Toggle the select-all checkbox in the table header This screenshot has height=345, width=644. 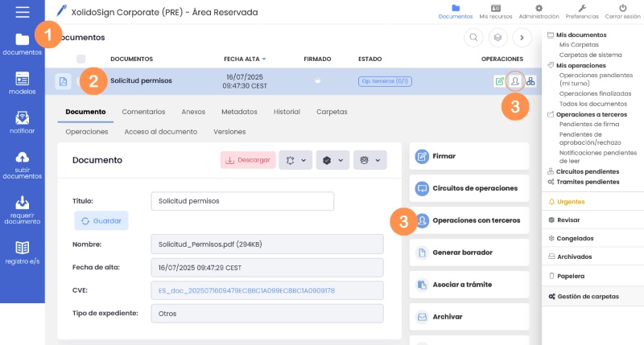(81, 59)
